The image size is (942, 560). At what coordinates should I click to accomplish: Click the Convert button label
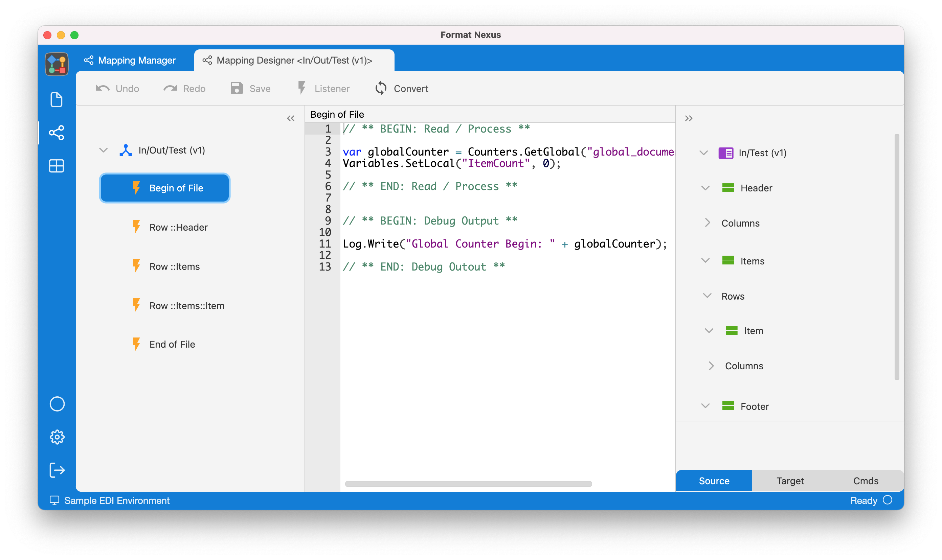(x=411, y=89)
